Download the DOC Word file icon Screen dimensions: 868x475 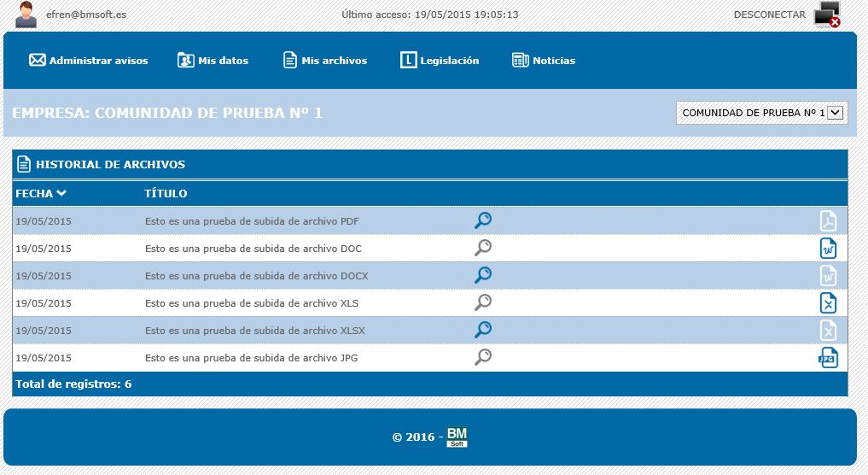pyautogui.click(x=828, y=249)
